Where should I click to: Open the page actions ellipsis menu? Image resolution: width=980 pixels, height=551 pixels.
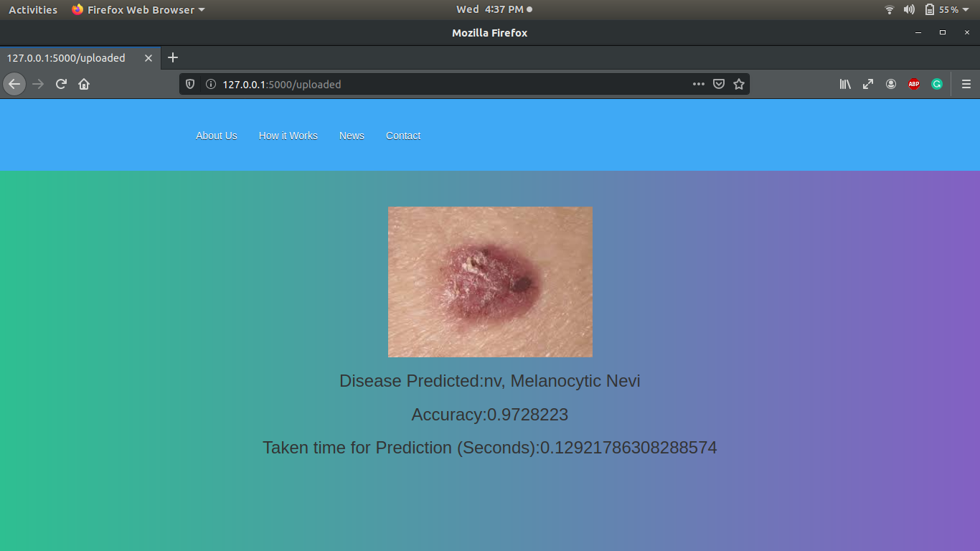(698, 84)
